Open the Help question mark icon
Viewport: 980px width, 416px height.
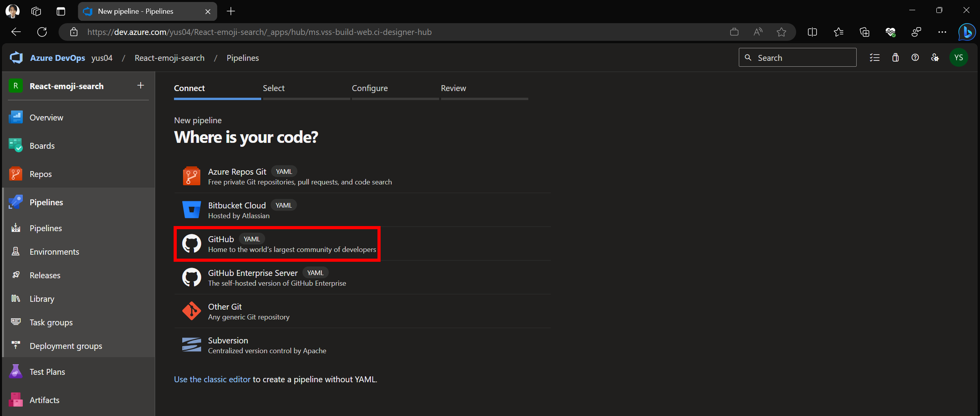pyautogui.click(x=915, y=58)
